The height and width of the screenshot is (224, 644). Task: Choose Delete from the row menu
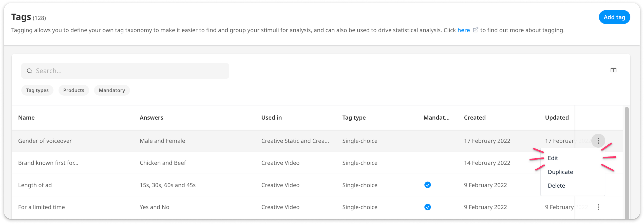point(556,186)
